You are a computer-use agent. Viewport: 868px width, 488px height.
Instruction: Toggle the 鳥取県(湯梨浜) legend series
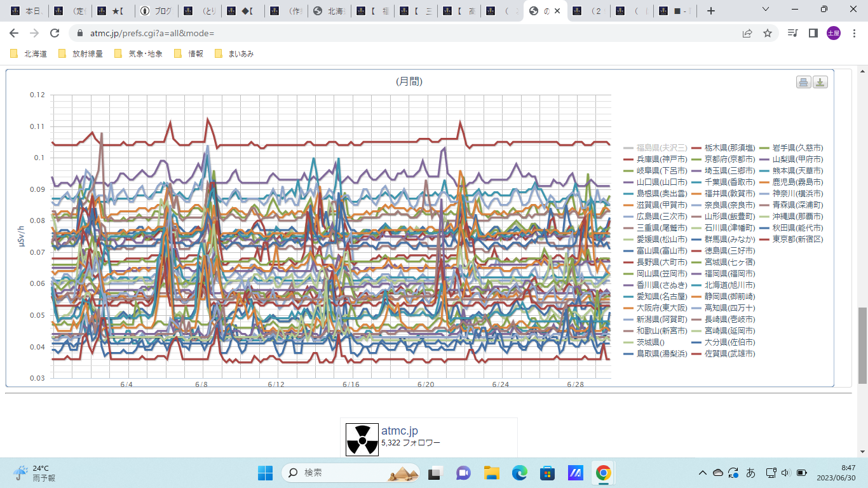click(x=655, y=353)
